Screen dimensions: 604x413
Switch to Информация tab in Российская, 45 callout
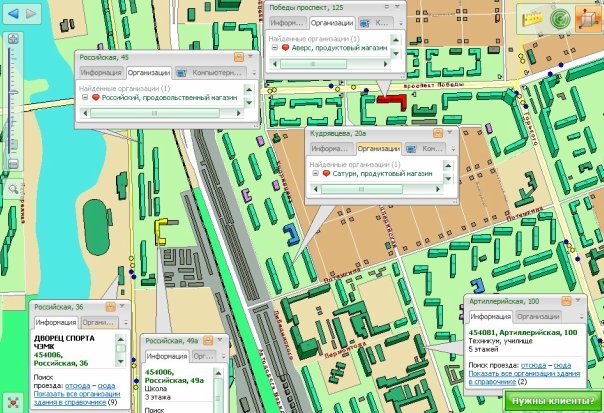click(101, 73)
